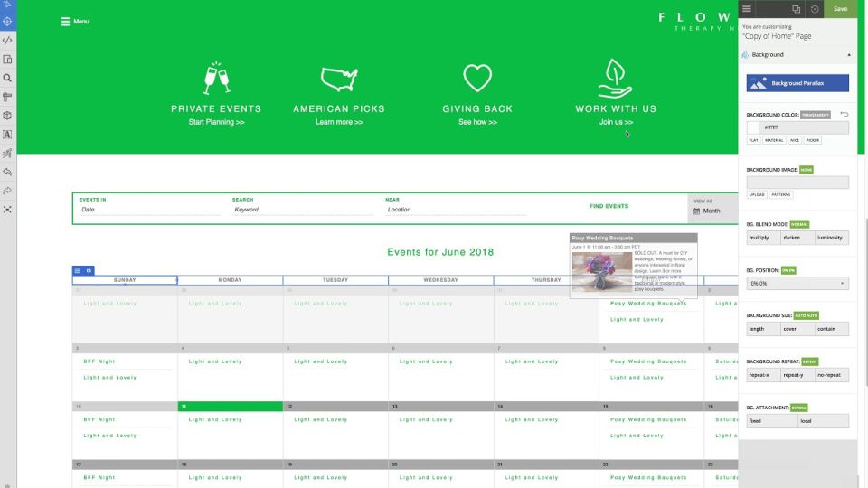Open the Bg. Position dropdown

click(x=797, y=283)
